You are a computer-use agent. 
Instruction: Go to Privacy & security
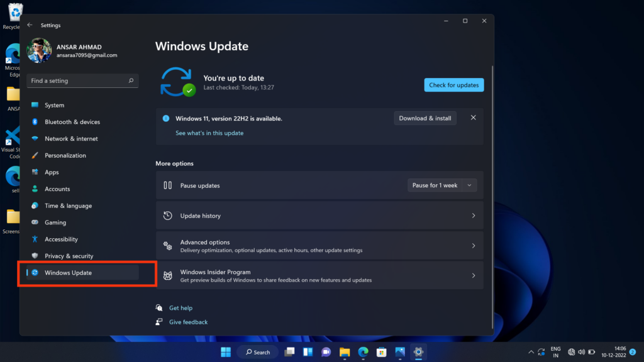82,256
